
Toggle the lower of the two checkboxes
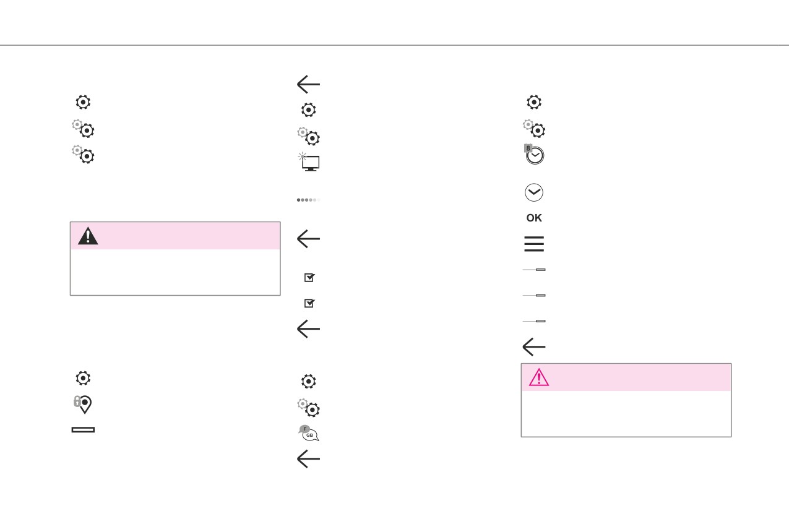pos(309,303)
